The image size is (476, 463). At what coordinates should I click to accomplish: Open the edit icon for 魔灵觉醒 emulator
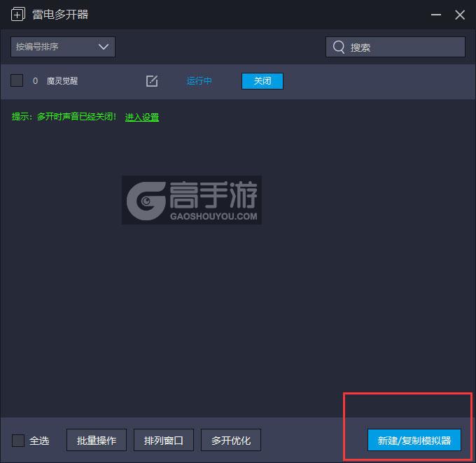pos(152,81)
